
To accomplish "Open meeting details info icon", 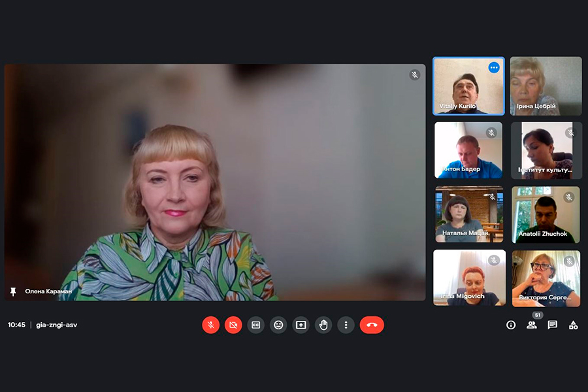I will [511, 325].
